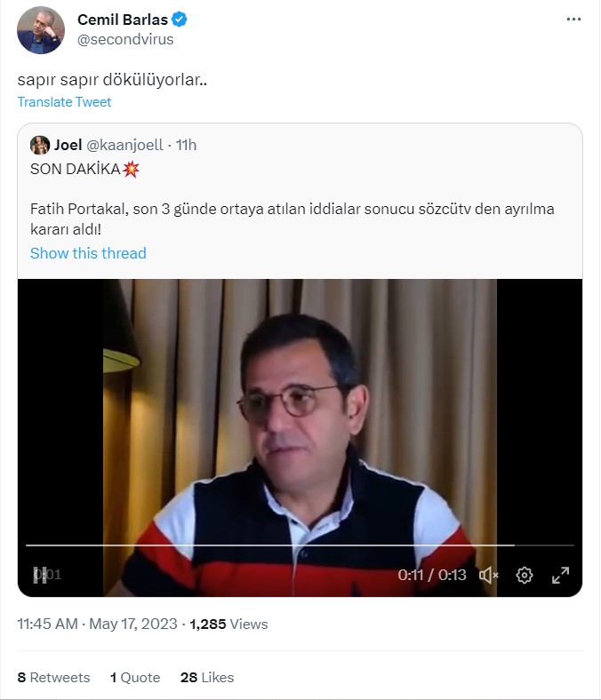
Task: Expand the video to fullscreen
Action: (x=560, y=575)
